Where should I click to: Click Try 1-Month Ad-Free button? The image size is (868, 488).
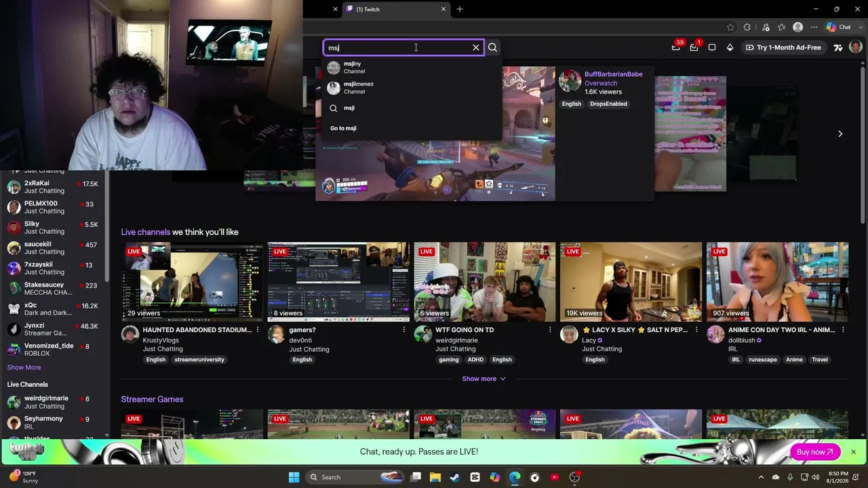tap(783, 47)
